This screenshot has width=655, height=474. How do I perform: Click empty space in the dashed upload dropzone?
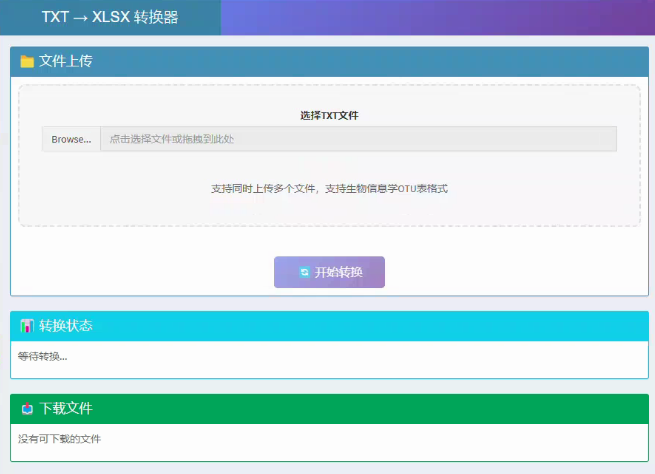150,205
